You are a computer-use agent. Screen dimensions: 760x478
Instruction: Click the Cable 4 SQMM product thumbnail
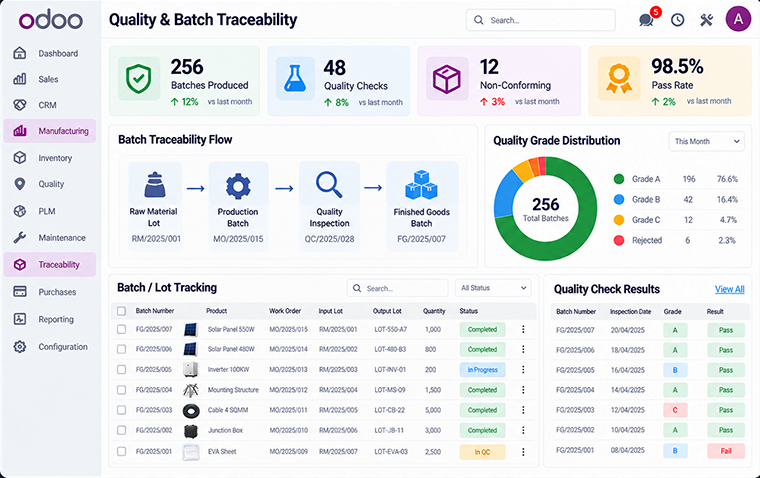coord(191,411)
